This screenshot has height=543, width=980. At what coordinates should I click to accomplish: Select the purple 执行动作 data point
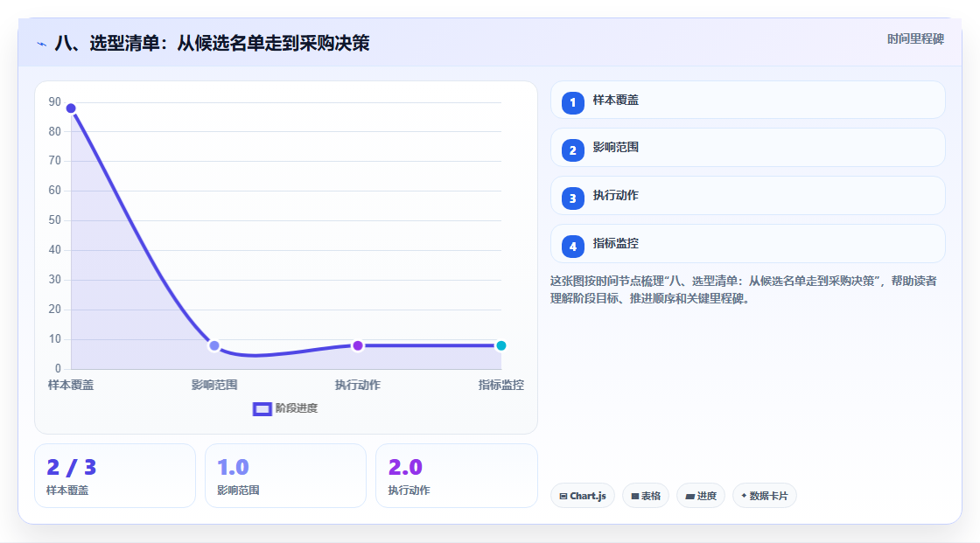pos(358,345)
